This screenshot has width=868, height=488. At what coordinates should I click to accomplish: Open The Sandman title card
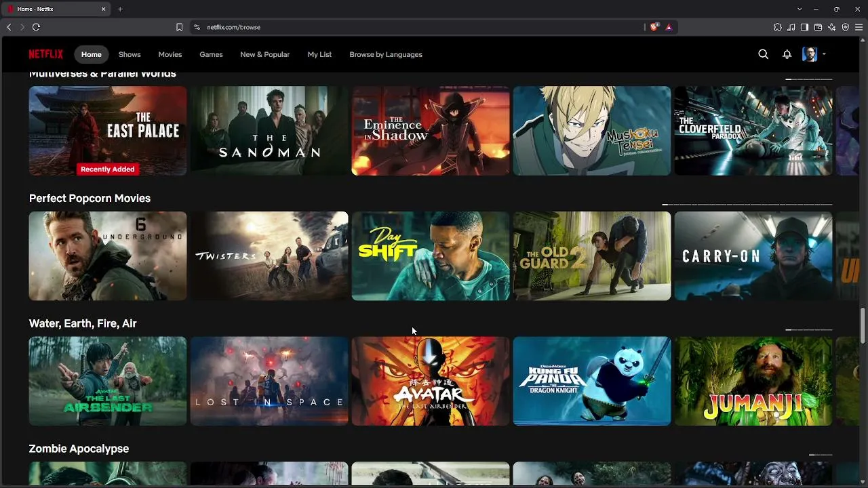coord(269,131)
